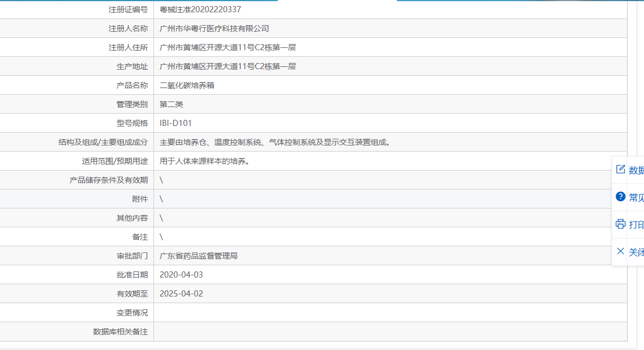Viewport: 644px width, 350px height.
Task: Click the X close icon in side panel
Action: 620,251
